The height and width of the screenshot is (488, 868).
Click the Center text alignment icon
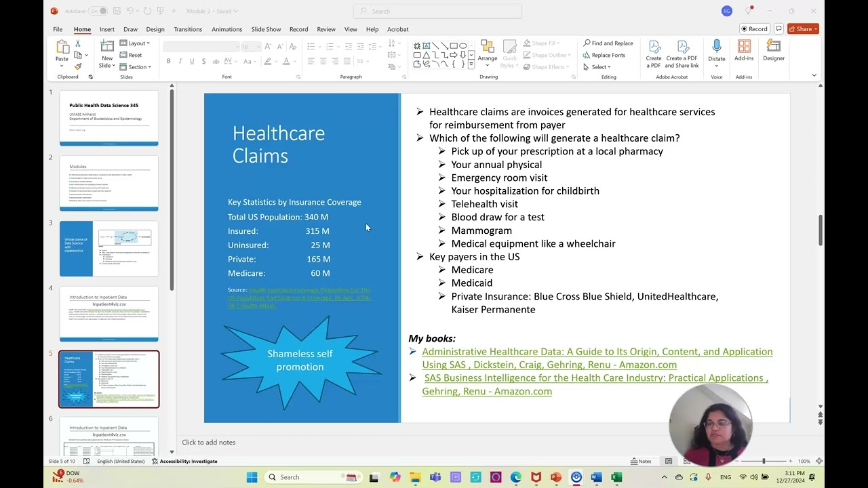coord(323,61)
